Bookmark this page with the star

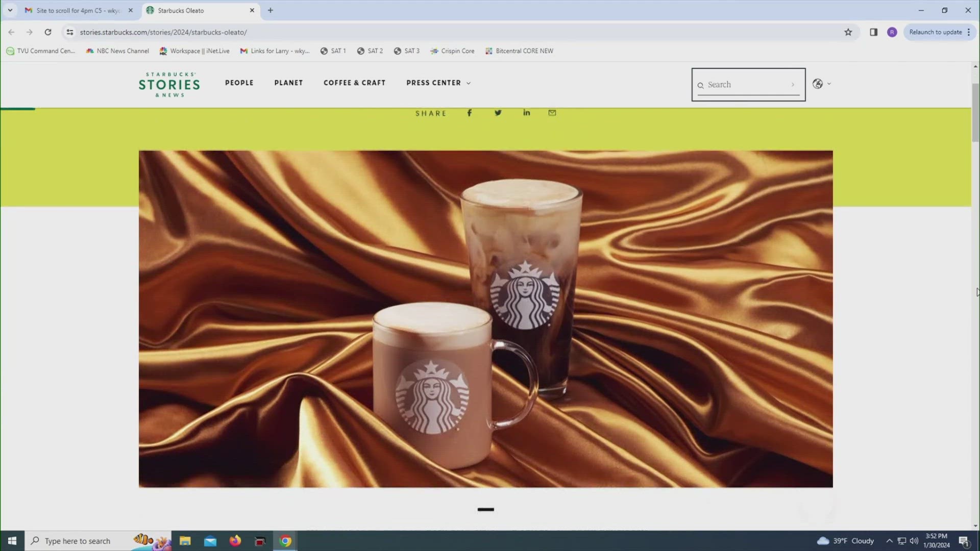[848, 32]
